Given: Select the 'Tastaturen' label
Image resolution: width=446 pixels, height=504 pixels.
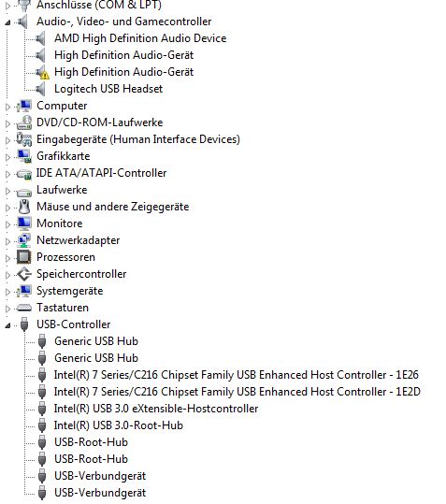Looking at the screenshot, I should [x=63, y=308].
